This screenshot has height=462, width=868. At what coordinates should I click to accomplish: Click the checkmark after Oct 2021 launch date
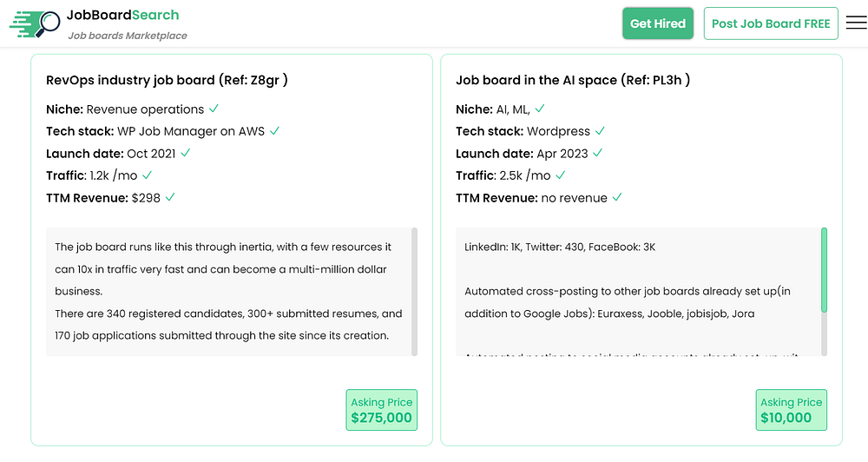point(186,153)
